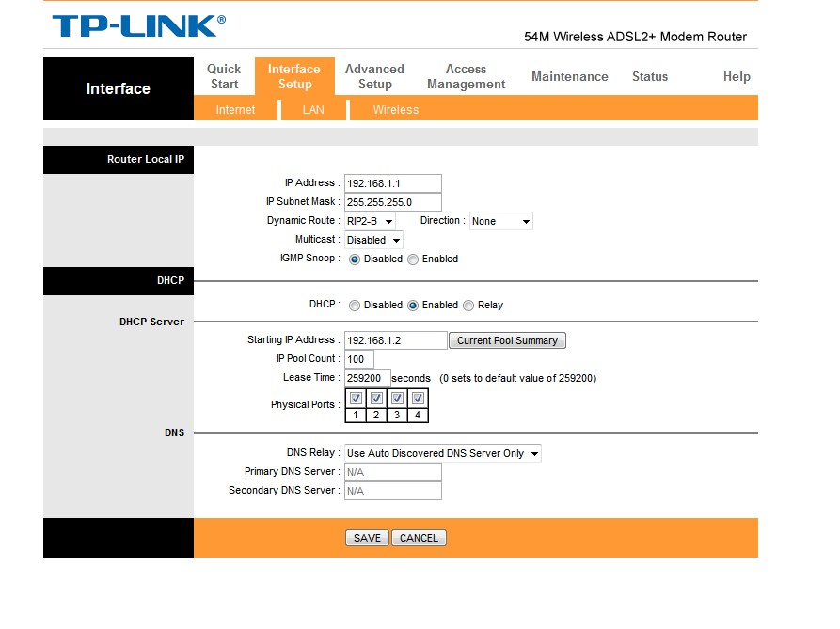Choose DHCP Relay option
Image resolution: width=840 pixels, height=629 pixels.
point(468,306)
